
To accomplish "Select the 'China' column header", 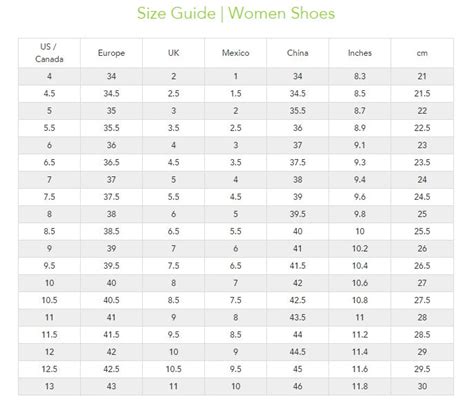I will click(298, 53).
